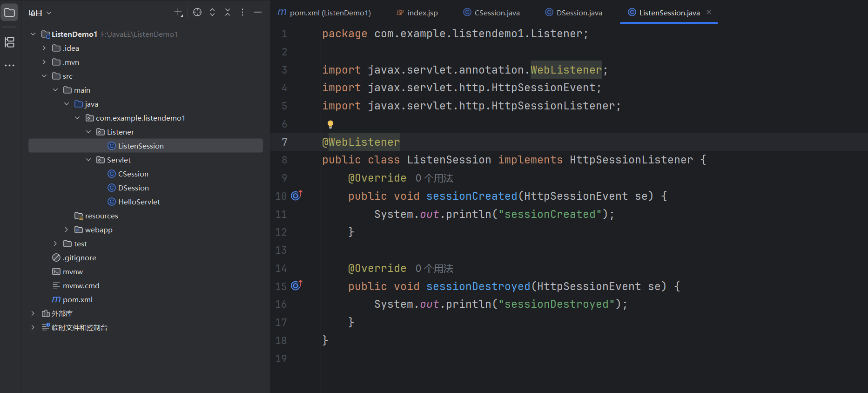Click the 0 个用法 hint above sessionCreated

coord(434,178)
